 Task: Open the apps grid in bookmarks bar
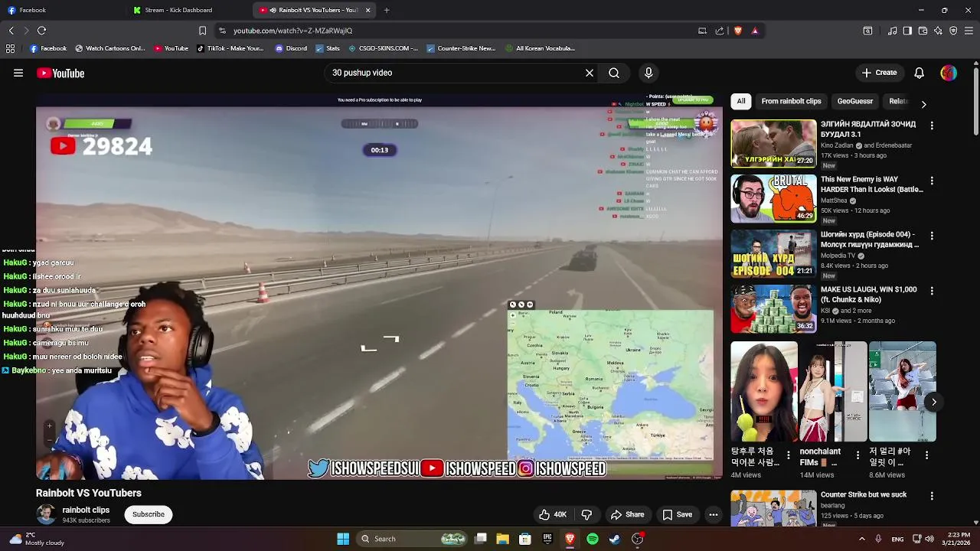[x=10, y=48]
